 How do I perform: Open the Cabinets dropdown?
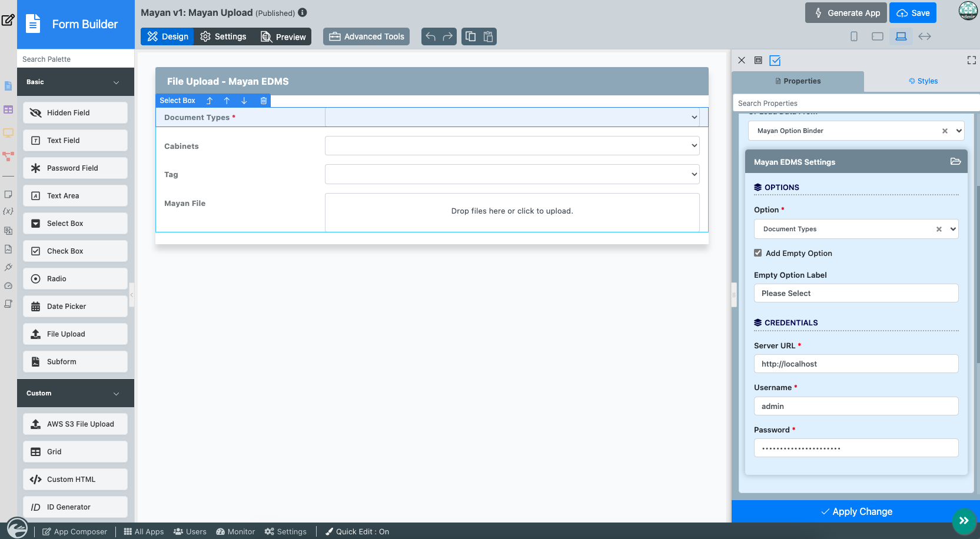512,146
